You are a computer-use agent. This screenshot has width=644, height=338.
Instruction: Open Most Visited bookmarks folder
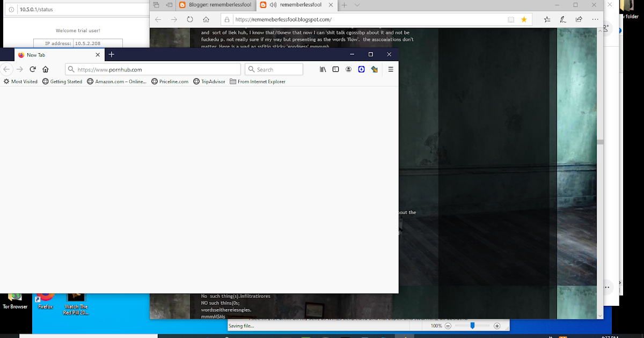tap(20, 82)
